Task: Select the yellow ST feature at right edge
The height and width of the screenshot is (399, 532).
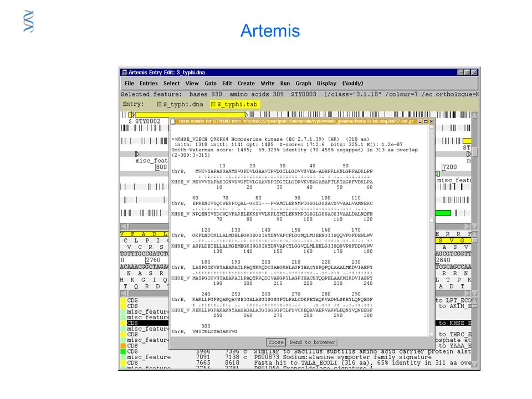Action: 467,140
